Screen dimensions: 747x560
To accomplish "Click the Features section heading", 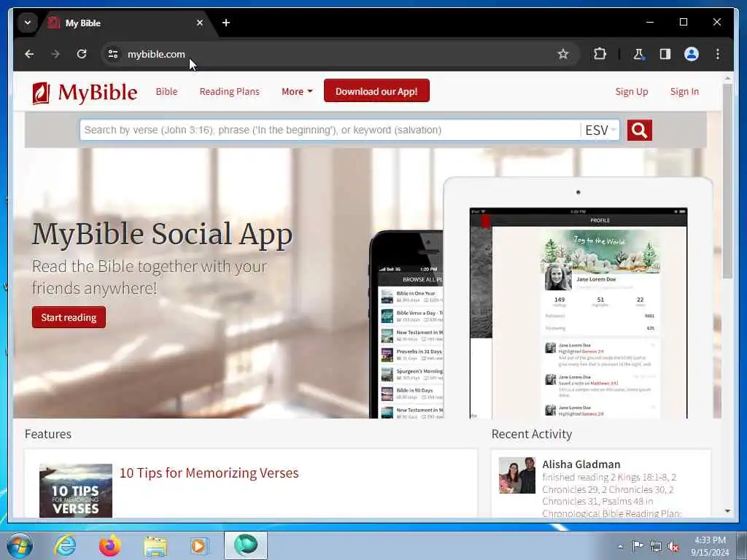I will click(48, 435).
